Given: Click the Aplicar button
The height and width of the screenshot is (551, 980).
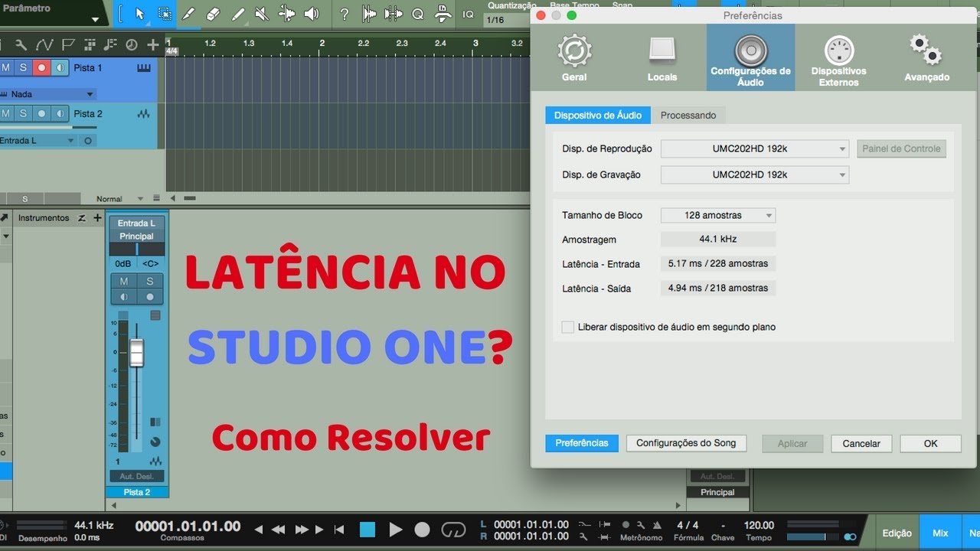Looking at the screenshot, I should click(x=792, y=444).
